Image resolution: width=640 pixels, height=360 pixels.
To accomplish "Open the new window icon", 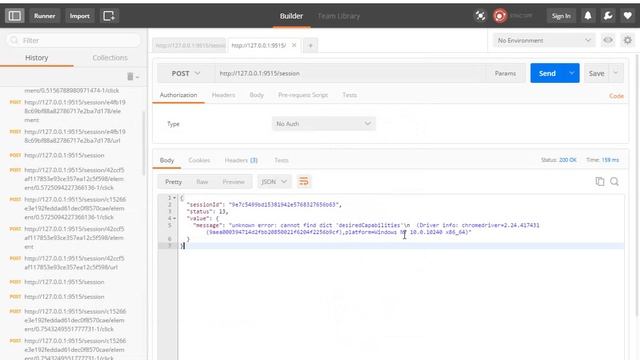I will coord(109,16).
